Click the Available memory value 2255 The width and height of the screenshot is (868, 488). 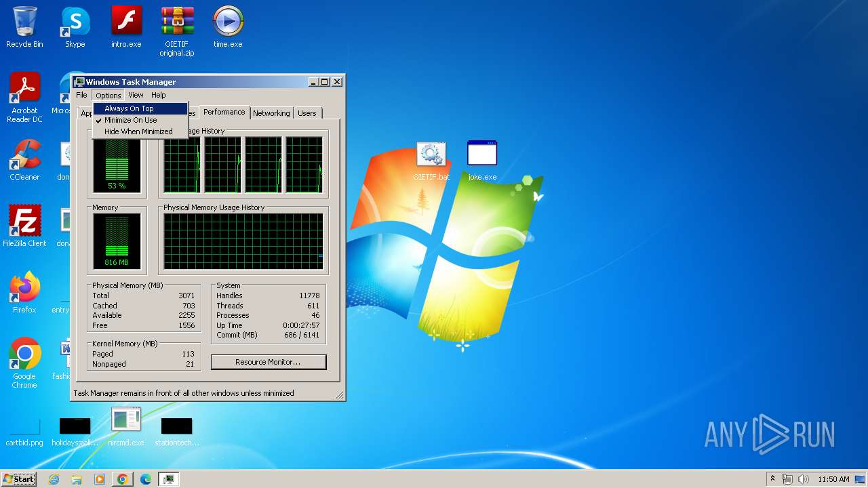tap(186, 316)
